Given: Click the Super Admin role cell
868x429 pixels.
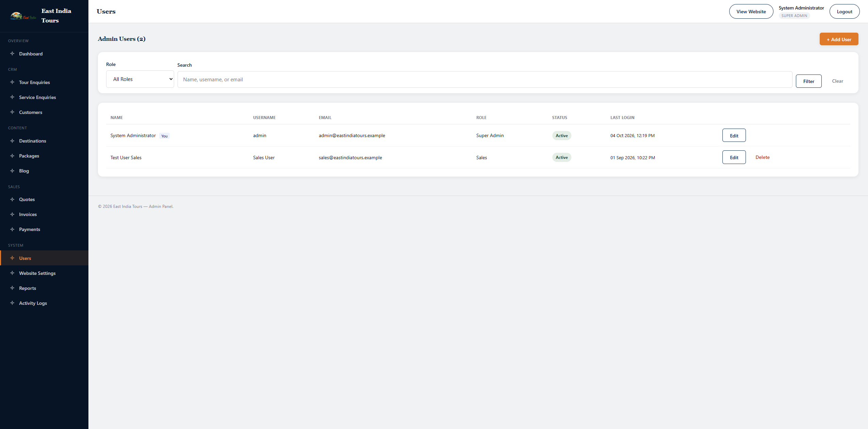Looking at the screenshot, I should coord(490,135).
